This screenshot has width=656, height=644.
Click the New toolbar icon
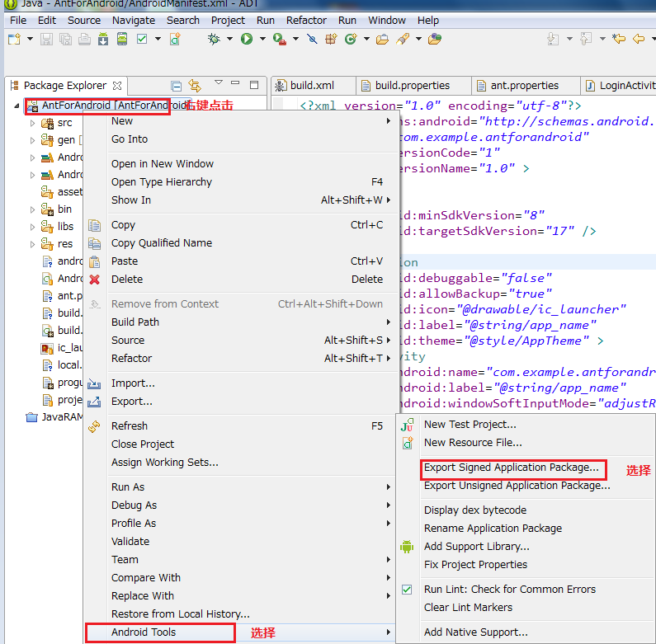point(14,39)
